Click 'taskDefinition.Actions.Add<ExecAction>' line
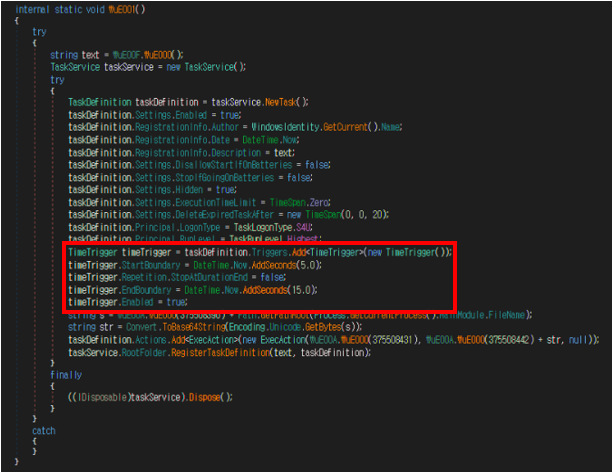612x472 pixels. (334, 340)
